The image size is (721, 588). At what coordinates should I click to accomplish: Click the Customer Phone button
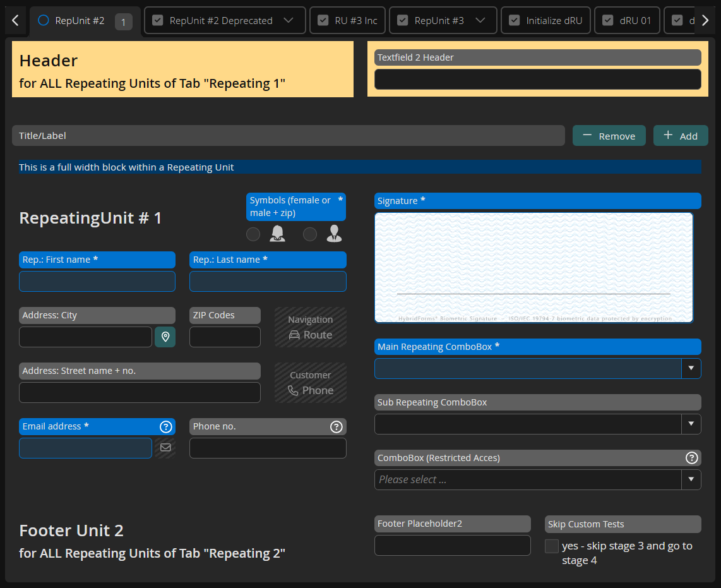311,383
